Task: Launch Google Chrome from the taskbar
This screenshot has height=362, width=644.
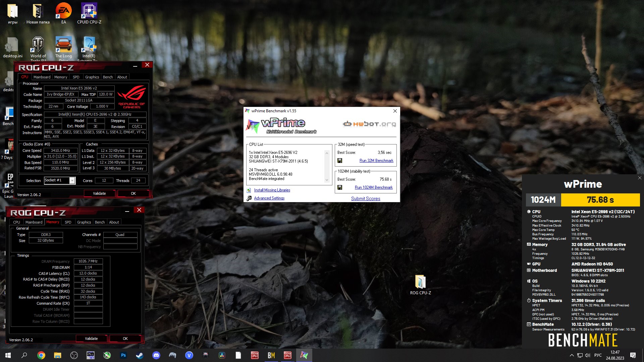Action: pos(41,355)
